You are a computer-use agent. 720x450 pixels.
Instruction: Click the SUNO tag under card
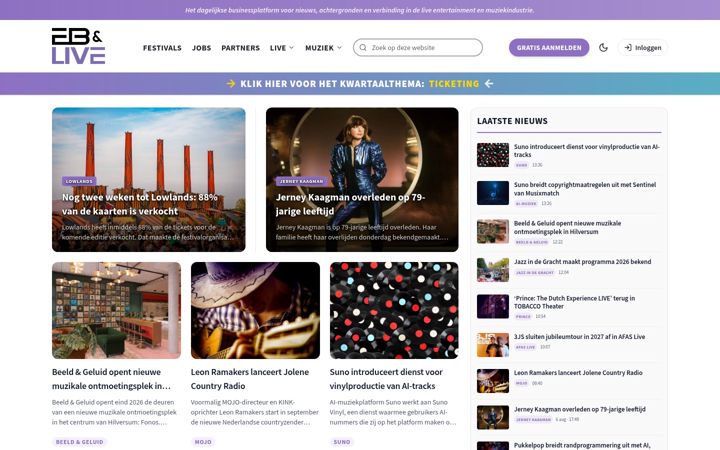(x=342, y=442)
